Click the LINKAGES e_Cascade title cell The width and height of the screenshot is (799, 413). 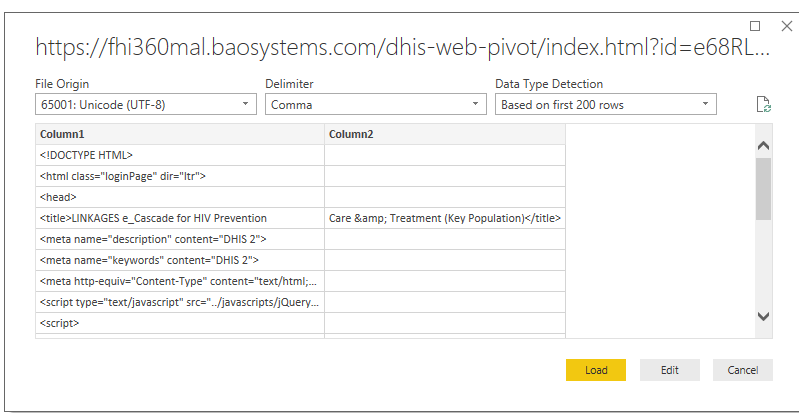pos(180,218)
